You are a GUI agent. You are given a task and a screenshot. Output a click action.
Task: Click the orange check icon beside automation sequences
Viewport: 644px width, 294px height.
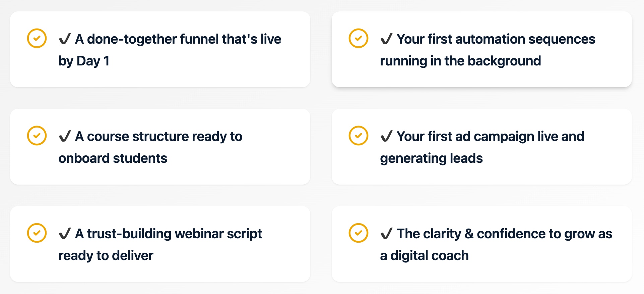359,38
